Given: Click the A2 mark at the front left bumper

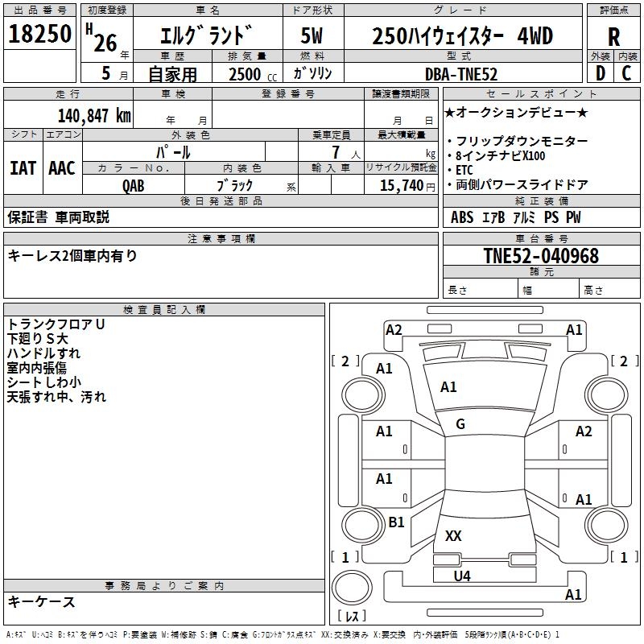Looking at the screenshot, I should tap(394, 330).
